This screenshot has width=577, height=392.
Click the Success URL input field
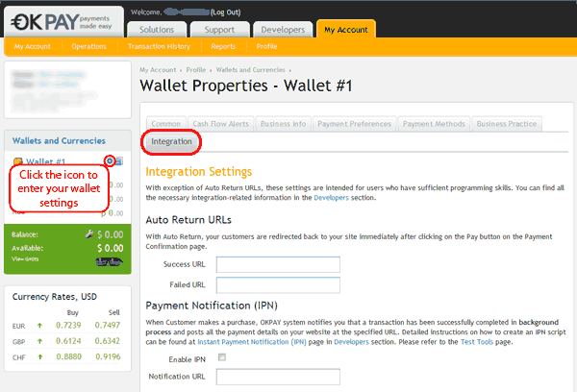(278, 264)
